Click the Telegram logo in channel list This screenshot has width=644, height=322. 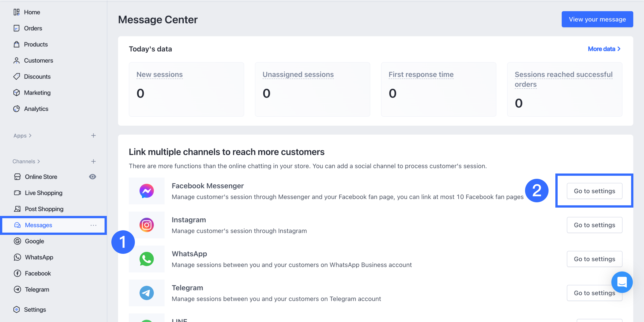146,293
